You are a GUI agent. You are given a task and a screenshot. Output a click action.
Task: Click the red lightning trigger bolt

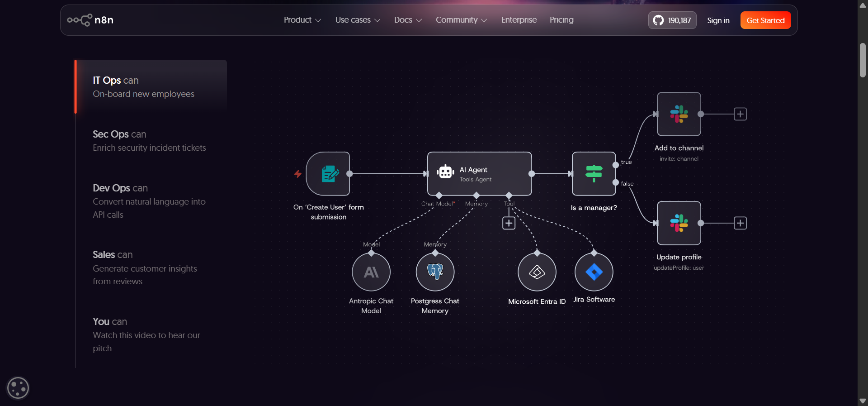[x=297, y=174]
